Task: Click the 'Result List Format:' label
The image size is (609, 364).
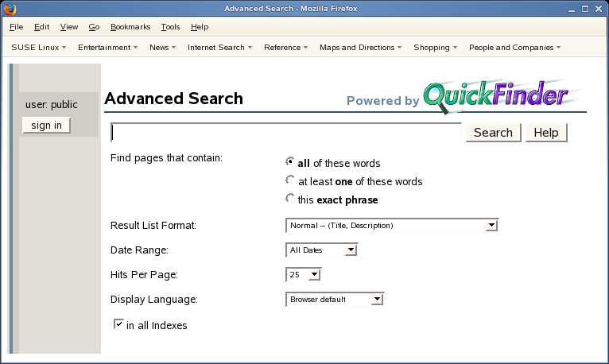Action: (153, 226)
